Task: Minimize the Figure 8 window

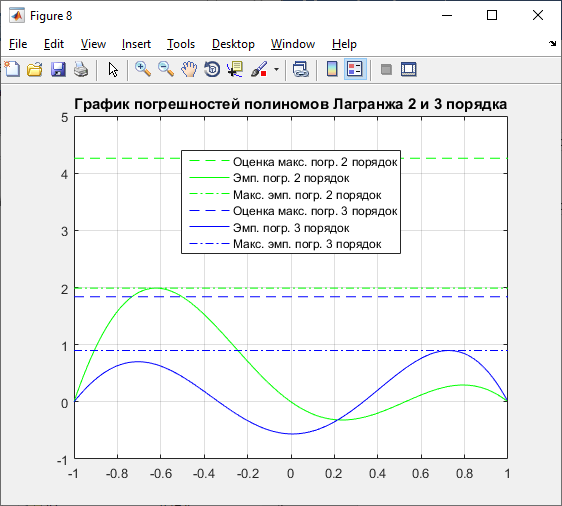Action: (x=447, y=15)
